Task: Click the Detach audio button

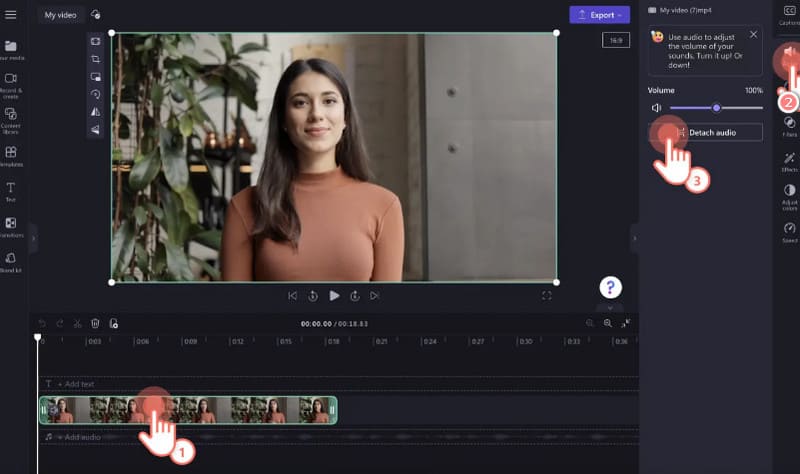Action: 706,132
